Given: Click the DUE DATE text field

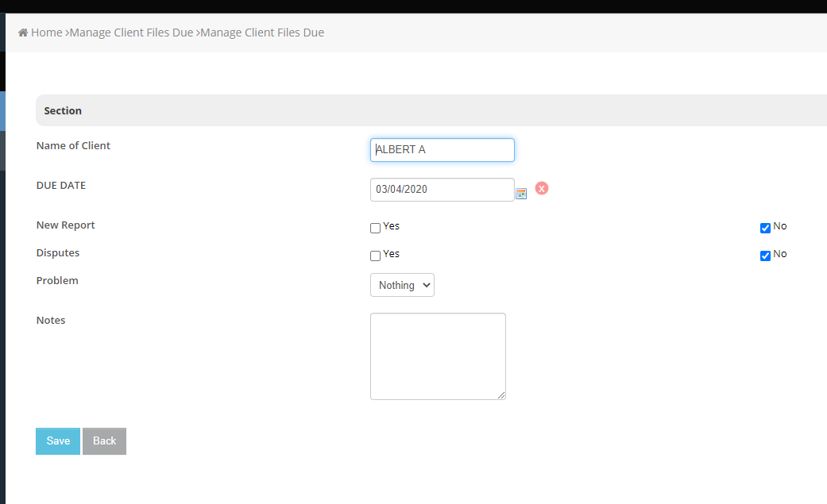Looking at the screenshot, I should click(x=442, y=190).
